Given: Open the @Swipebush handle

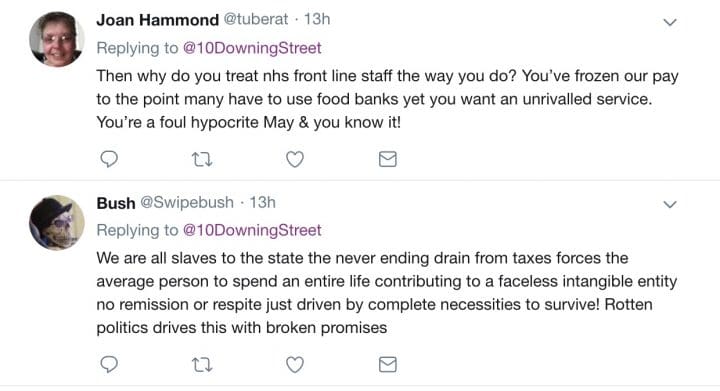Looking at the screenshot, I should [187, 202].
